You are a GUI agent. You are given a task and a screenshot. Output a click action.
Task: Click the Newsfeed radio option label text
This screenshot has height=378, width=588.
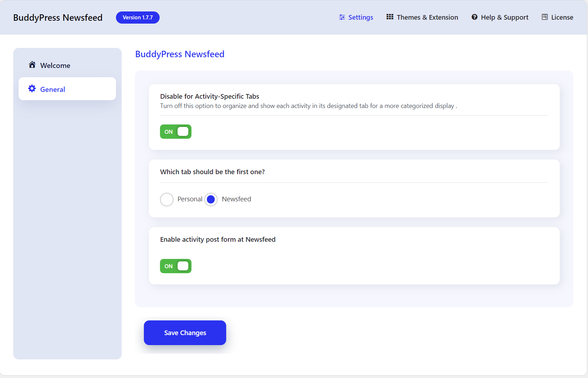pyautogui.click(x=236, y=199)
